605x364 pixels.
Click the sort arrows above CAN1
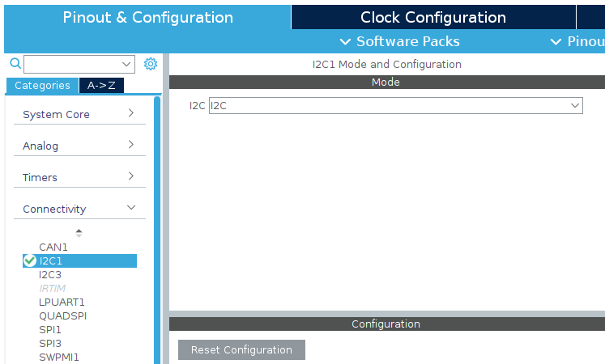click(79, 233)
